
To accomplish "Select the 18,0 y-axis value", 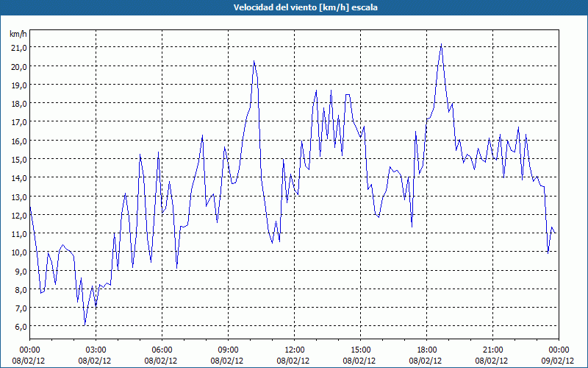I will point(19,104).
